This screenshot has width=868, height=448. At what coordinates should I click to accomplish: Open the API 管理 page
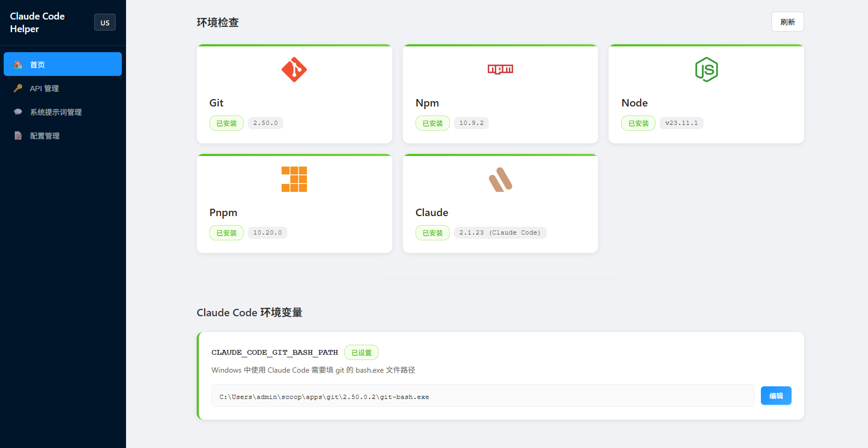63,88
